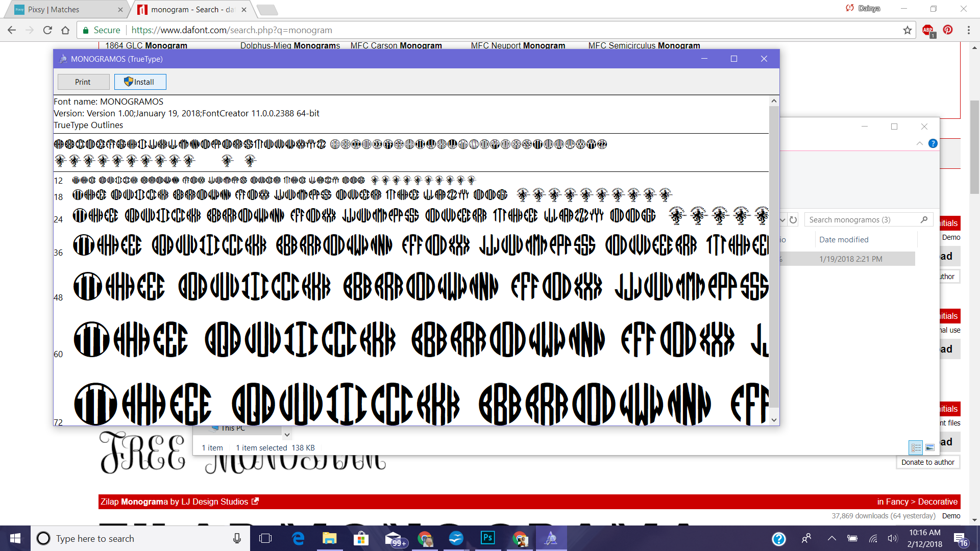Open MFC Semicirculus Monogram link
This screenshot has height=551, width=980.
coord(644,45)
